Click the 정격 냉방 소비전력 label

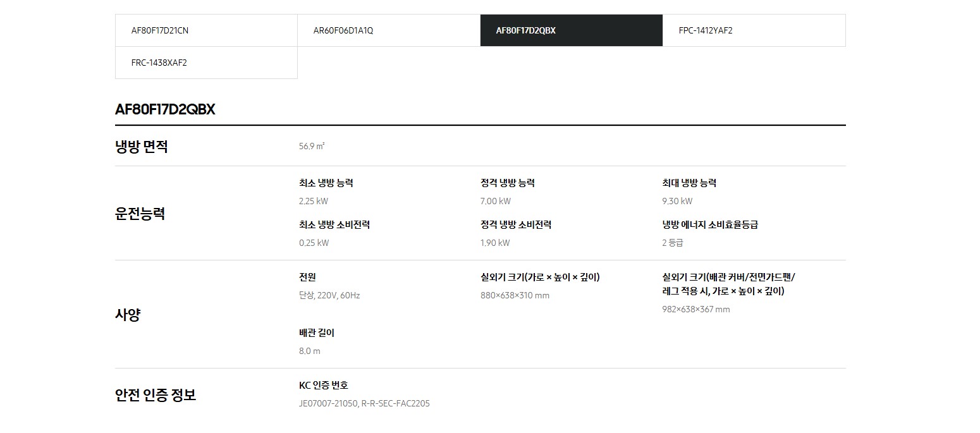pyautogui.click(x=516, y=224)
